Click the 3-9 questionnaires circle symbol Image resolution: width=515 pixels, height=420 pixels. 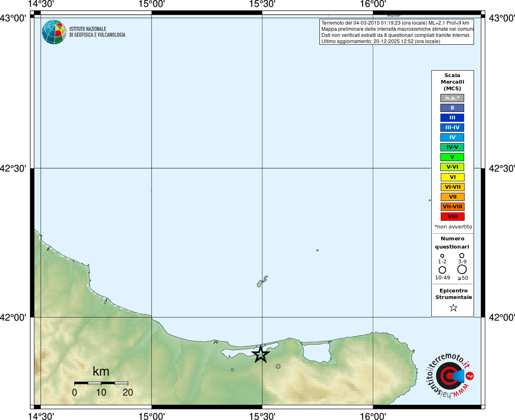click(462, 256)
